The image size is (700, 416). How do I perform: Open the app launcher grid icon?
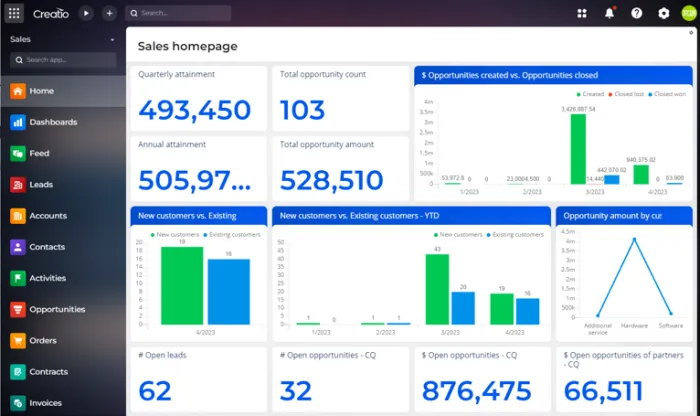15,13
